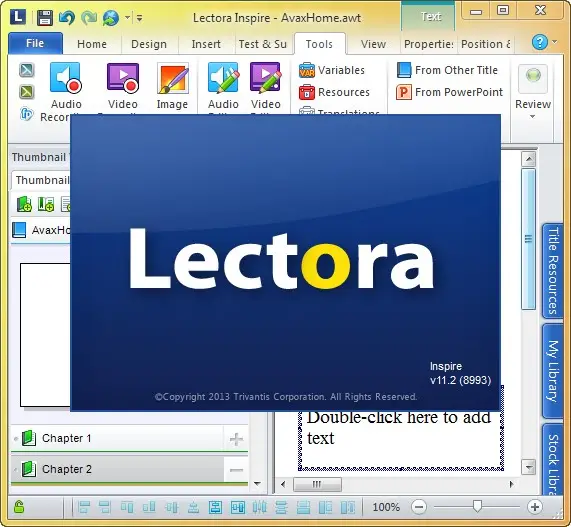The height and width of the screenshot is (527, 571).
Task: Switch to the Design ribbon tab
Action: coord(149,44)
